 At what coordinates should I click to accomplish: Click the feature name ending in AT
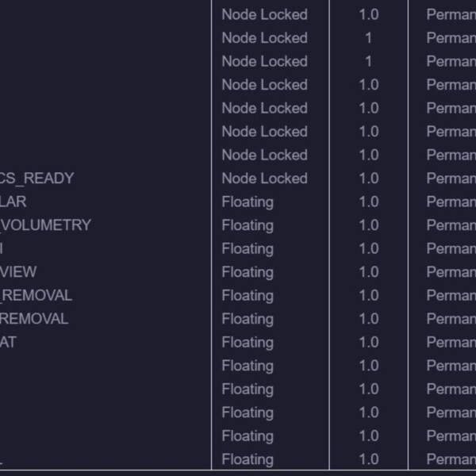point(8,342)
